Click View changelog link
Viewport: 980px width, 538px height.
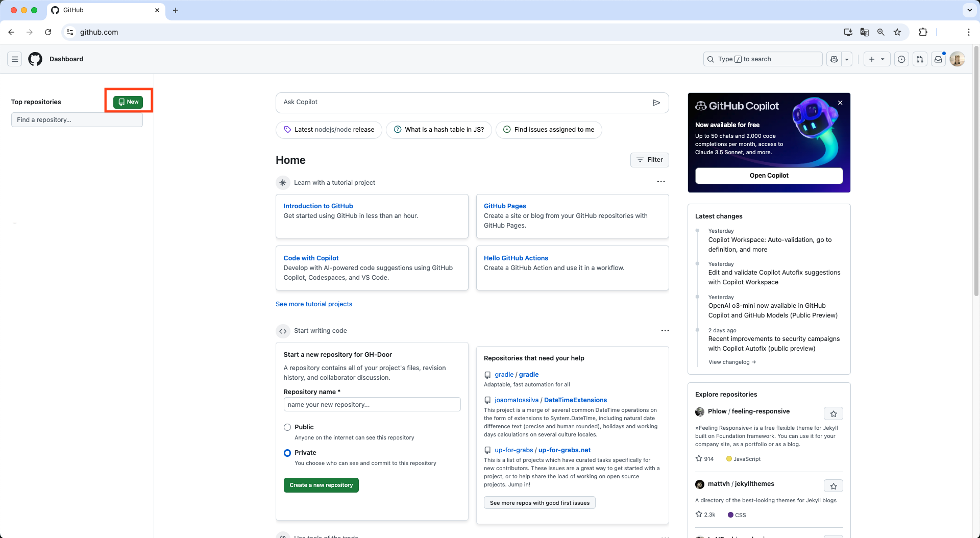pyautogui.click(x=732, y=362)
